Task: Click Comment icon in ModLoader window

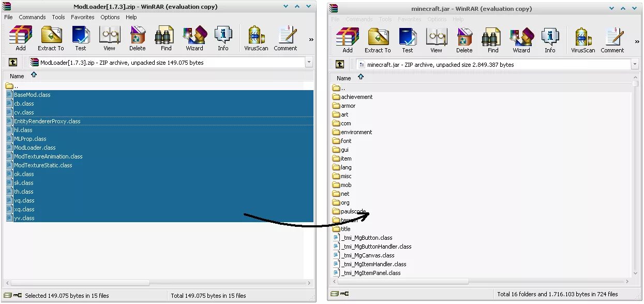Action: [286, 38]
